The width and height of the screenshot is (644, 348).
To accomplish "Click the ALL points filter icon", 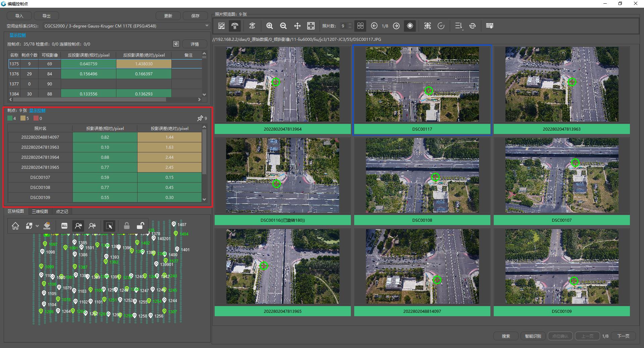I will pos(64,226).
